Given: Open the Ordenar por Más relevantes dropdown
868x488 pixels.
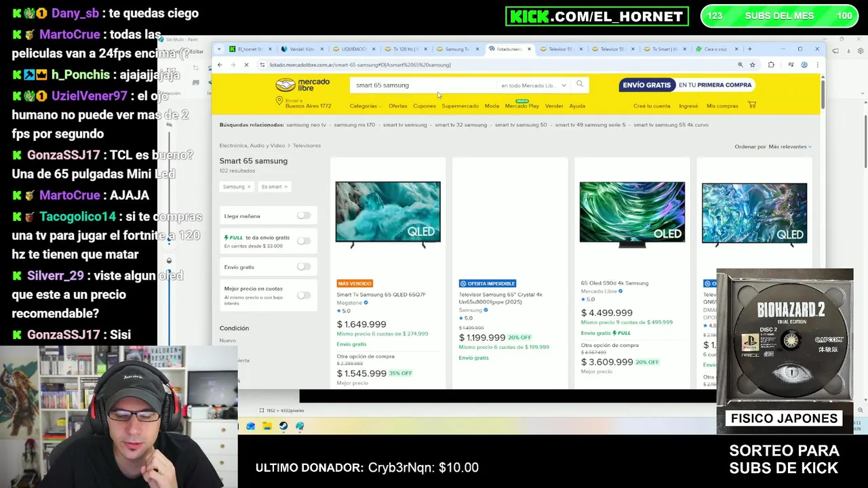Looking at the screenshot, I should (x=790, y=146).
